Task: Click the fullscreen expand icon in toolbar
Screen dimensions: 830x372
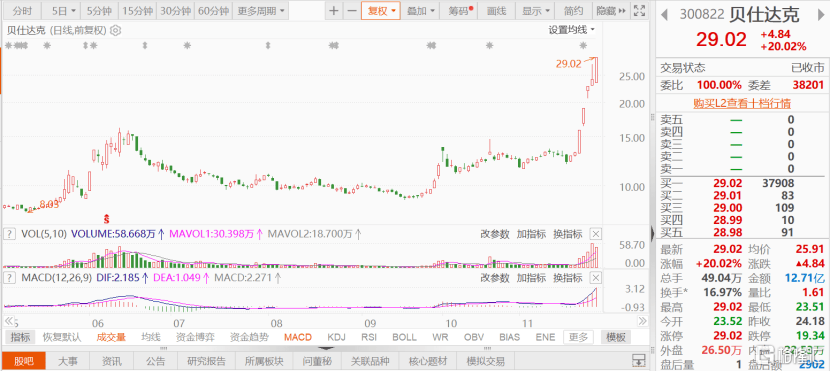Action: coord(639,11)
